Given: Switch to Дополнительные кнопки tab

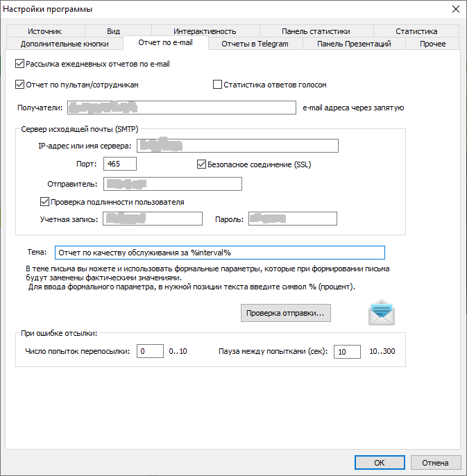Looking at the screenshot, I should (64, 44).
